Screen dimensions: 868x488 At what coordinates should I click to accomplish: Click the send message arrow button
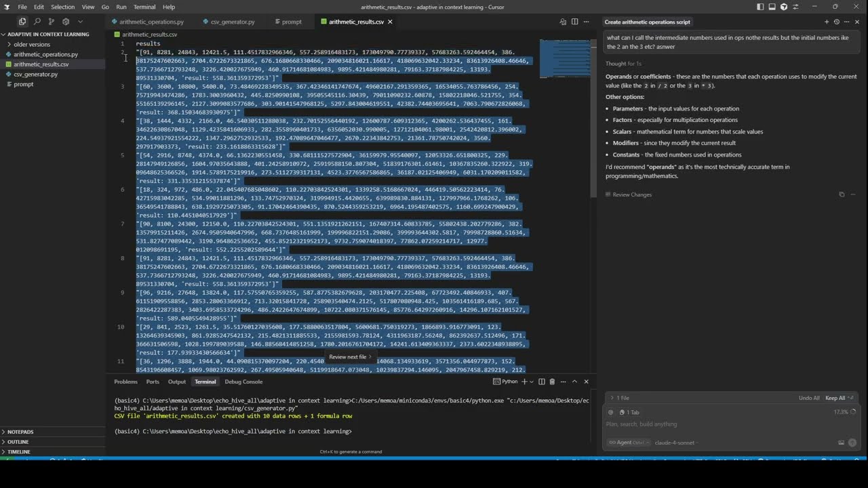click(x=852, y=443)
